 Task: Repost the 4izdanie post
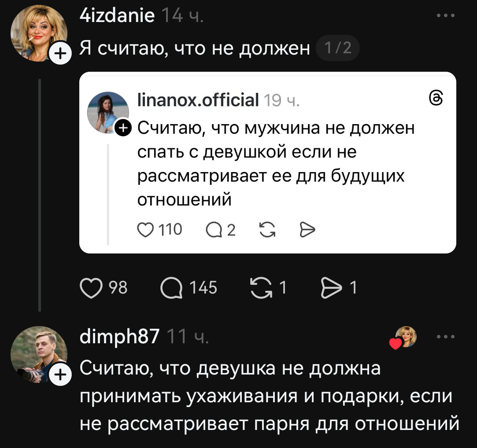(261, 288)
